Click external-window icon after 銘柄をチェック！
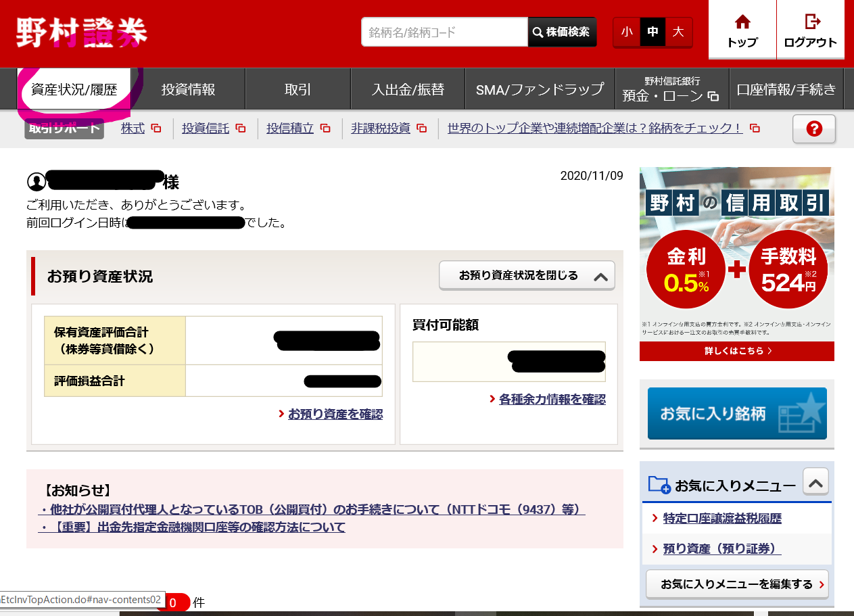This screenshot has height=616, width=854. point(755,128)
